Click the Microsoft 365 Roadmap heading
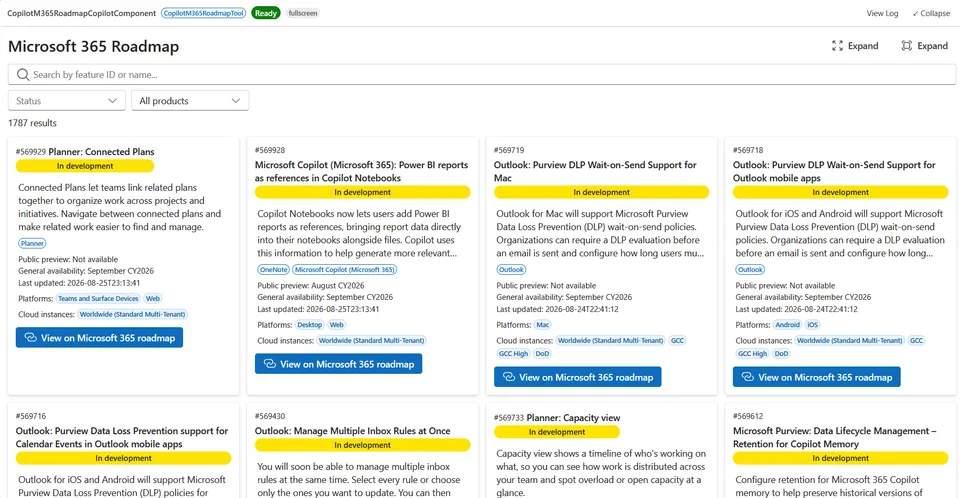The image size is (960, 498). [94, 47]
